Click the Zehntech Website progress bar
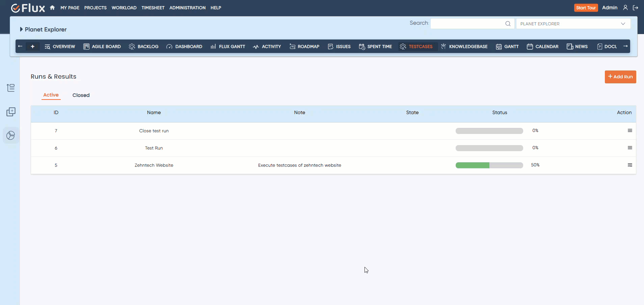The image size is (644, 305). pyautogui.click(x=489, y=165)
